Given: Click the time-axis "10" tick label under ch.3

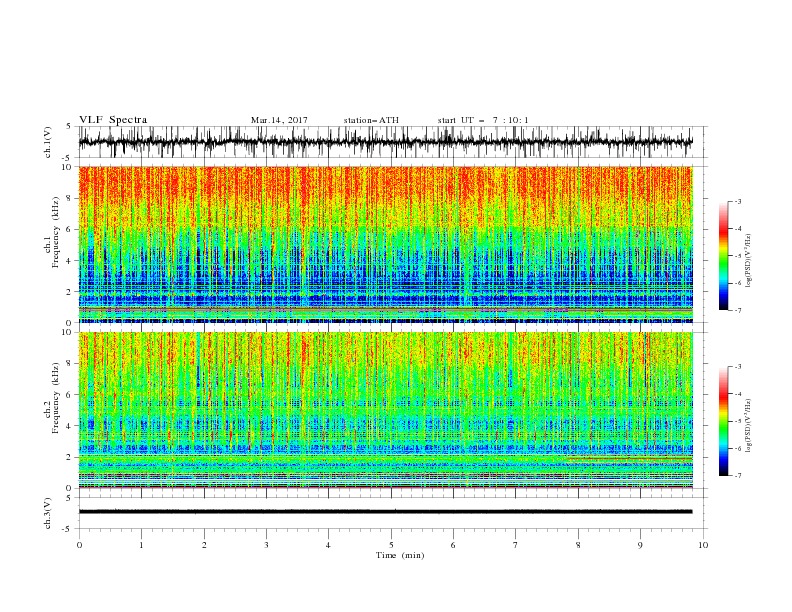Looking at the screenshot, I should 703,545.
